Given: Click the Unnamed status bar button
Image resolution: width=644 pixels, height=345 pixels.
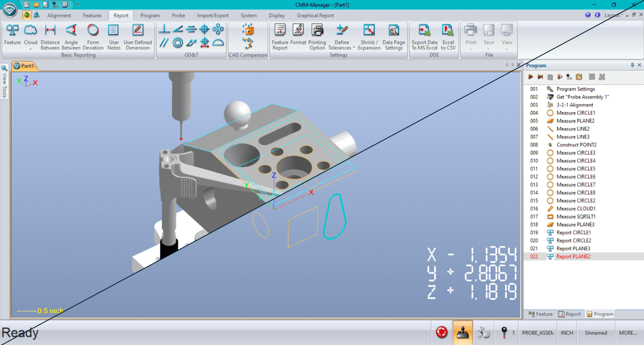Looking at the screenshot, I should (x=595, y=333).
